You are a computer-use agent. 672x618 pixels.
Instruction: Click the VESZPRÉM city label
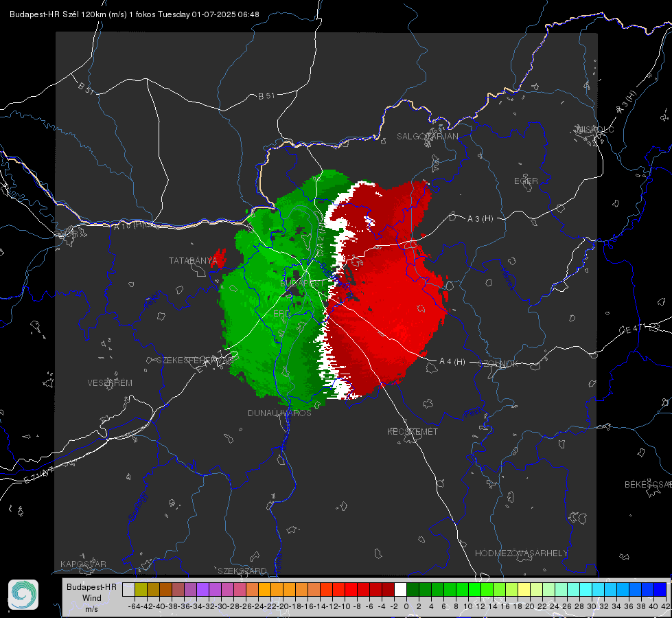pos(110,383)
